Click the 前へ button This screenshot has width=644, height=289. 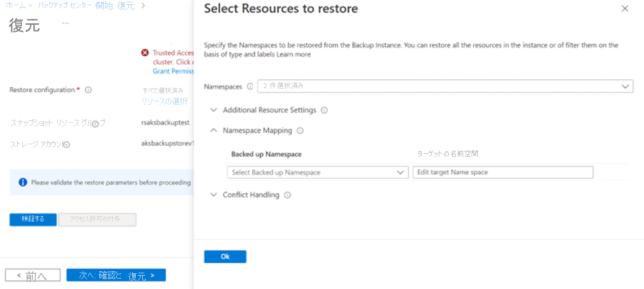[x=33, y=275]
